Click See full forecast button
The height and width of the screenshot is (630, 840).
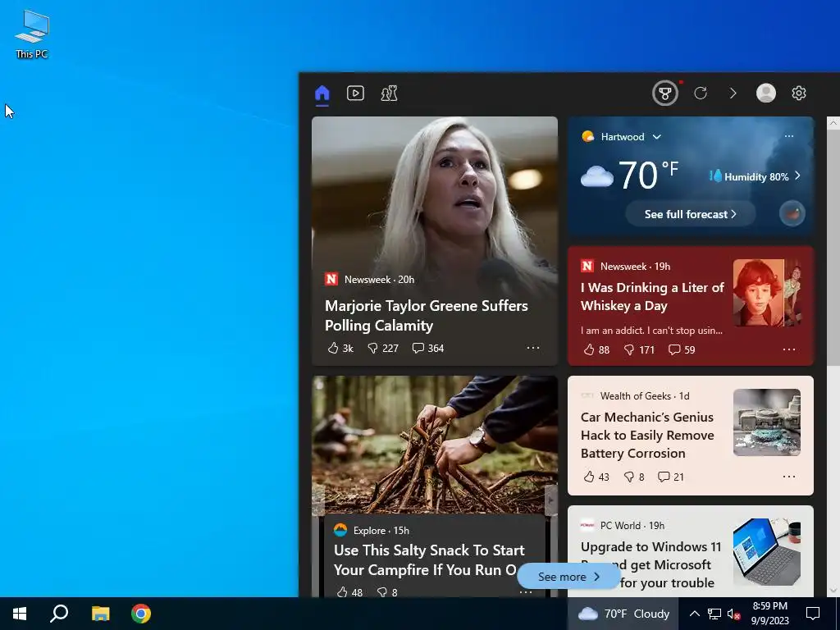[690, 214]
